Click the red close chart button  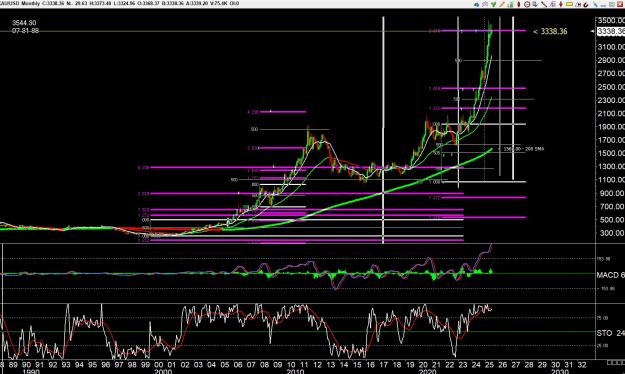(x=620, y=4)
